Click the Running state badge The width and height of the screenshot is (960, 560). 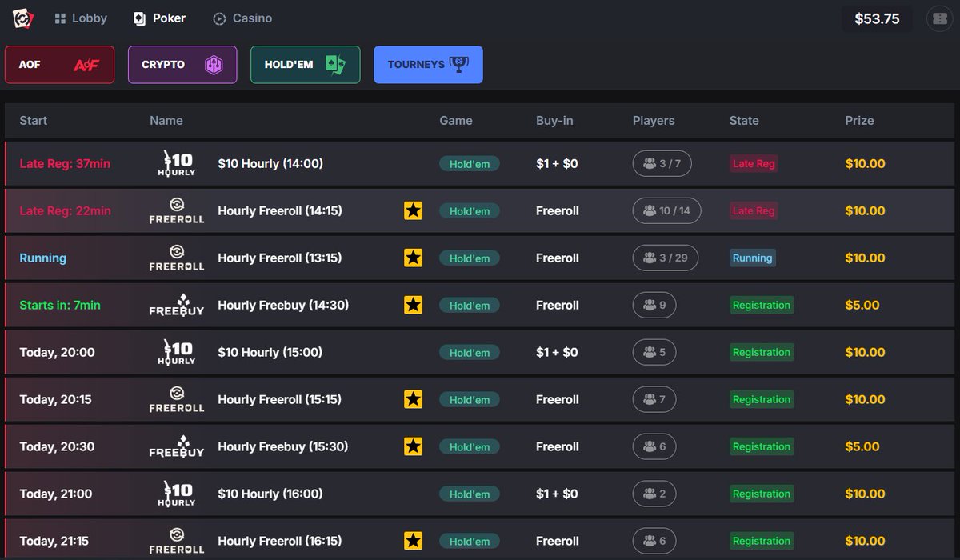[x=753, y=258]
